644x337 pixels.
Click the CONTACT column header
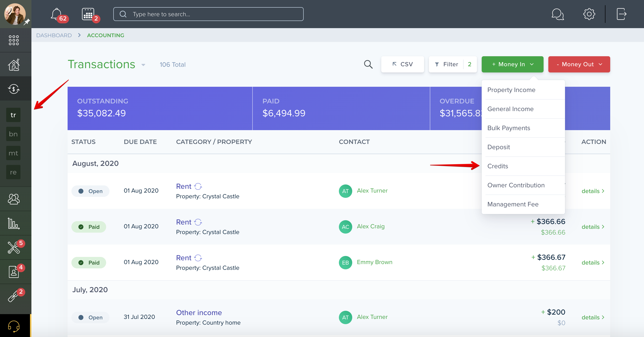click(x=354, y=142)
